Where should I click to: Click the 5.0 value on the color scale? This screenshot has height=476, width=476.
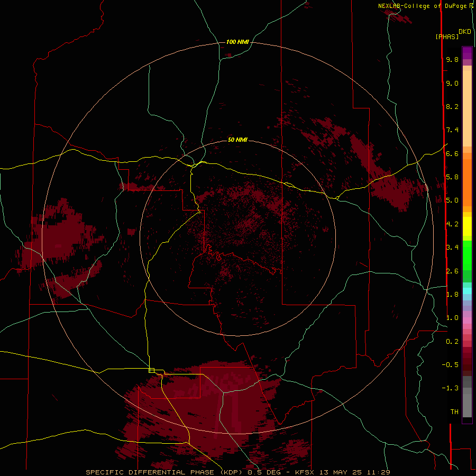452,200
